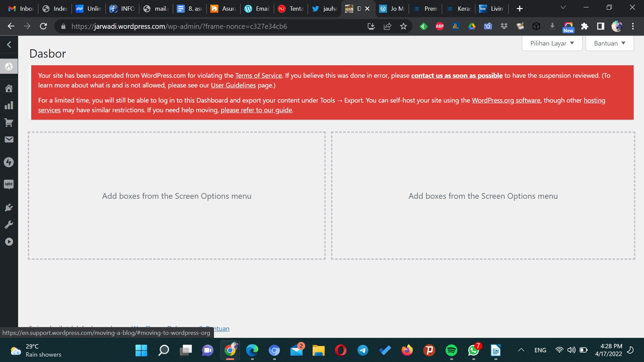Open the Chrome tab search chevron
The width and height of the screenshot is (644, 362).
(x=563, y=8)
